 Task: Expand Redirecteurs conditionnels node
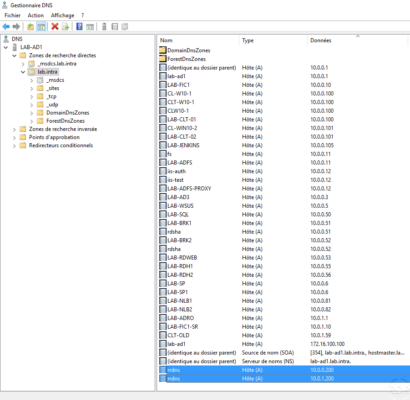pos(14,146)
